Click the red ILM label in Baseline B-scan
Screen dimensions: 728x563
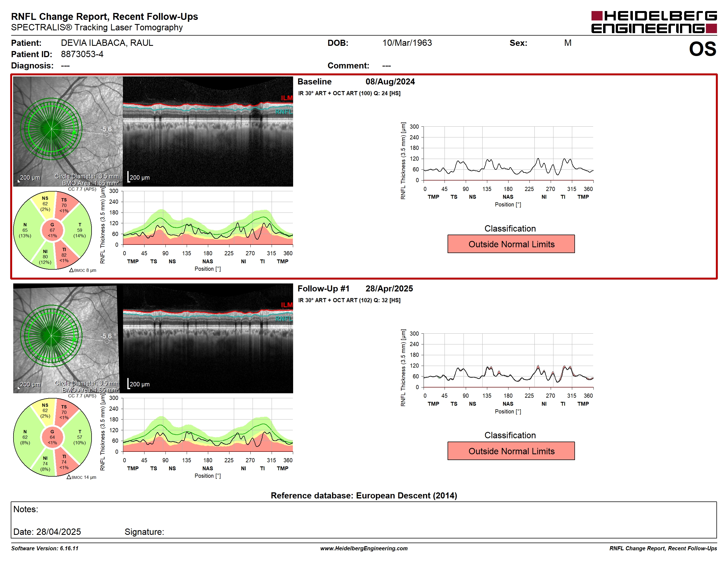coord(287,98)
